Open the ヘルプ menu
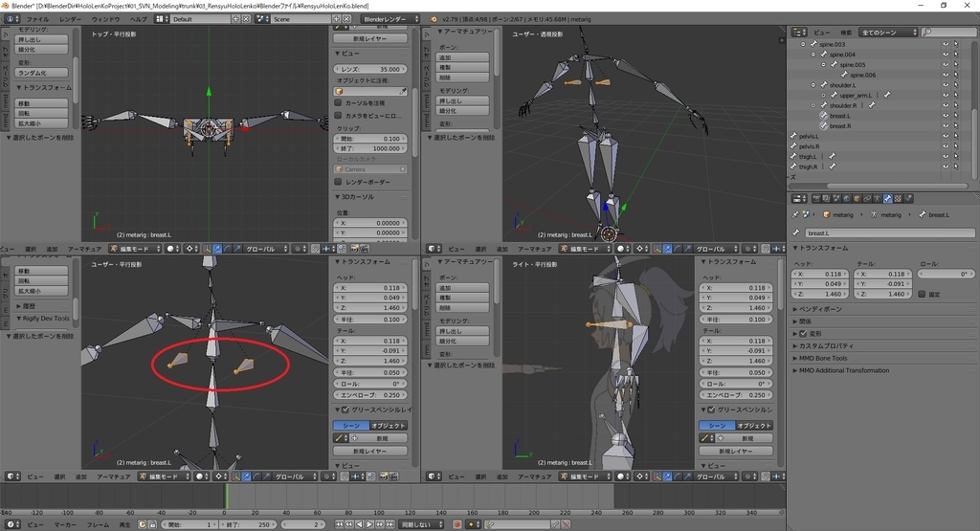 tap(138, 19)
